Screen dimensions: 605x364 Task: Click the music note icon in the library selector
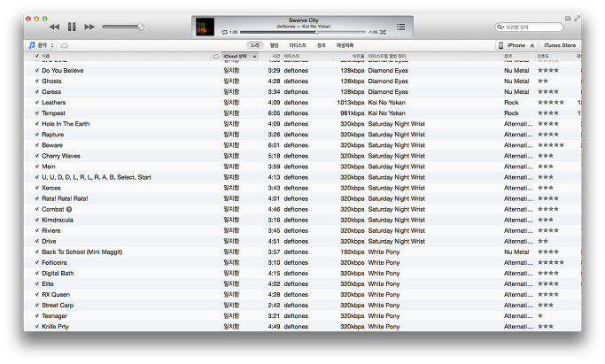(x=32, y=45)
